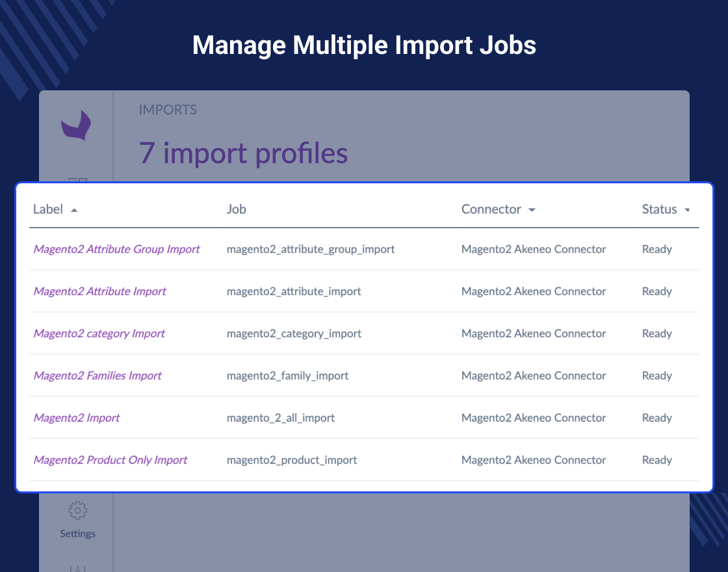The height and width of the screenshot is (572, 728).
Task: Click Ready status of category Import
Action: (657, 334)
